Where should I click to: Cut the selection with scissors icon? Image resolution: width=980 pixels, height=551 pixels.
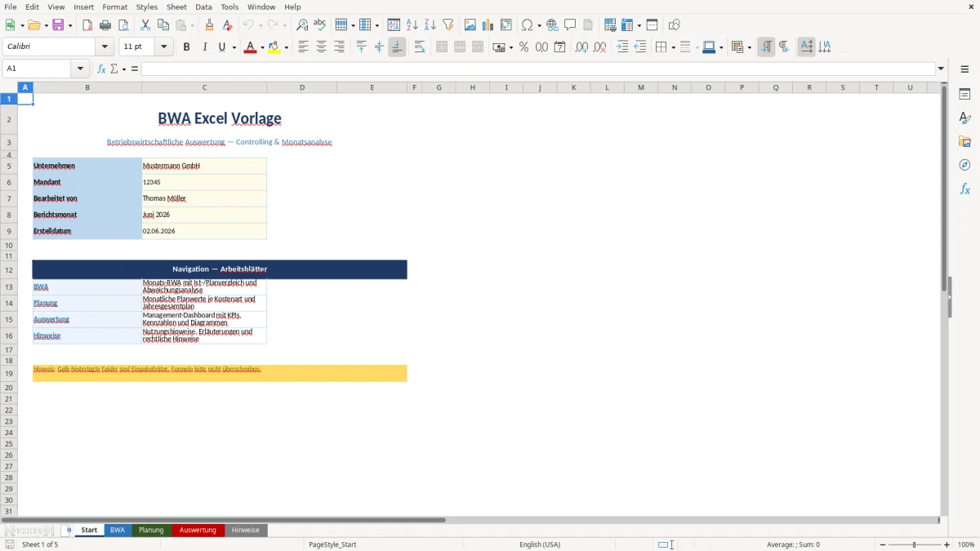click(x=145, y=25)
